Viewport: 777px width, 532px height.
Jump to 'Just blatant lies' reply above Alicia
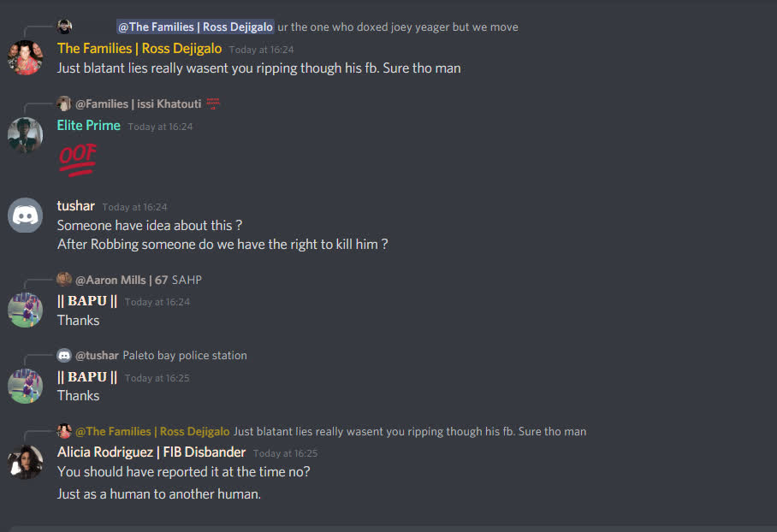pos(410,431)
